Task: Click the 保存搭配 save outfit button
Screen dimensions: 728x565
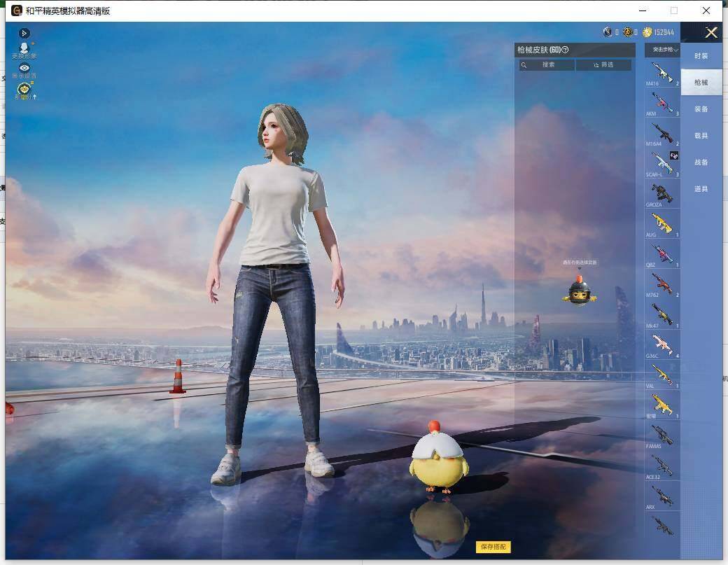Action: click(493, 547)
